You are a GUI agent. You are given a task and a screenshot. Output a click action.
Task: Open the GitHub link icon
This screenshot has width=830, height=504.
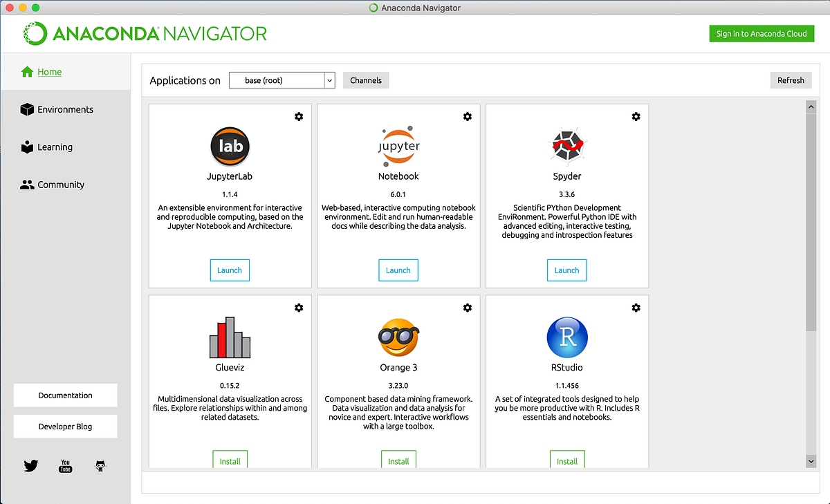100,466
